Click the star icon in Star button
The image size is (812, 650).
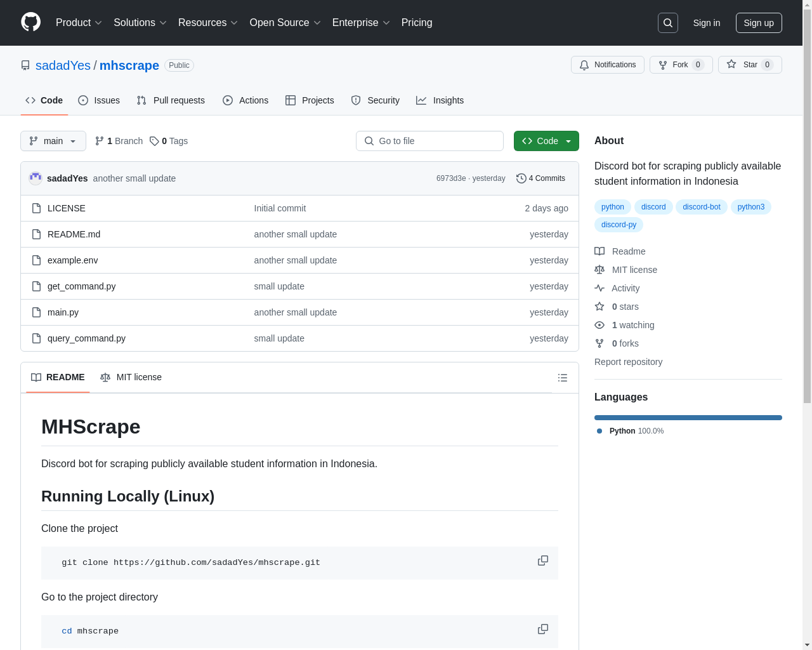[x=731, y=65]
